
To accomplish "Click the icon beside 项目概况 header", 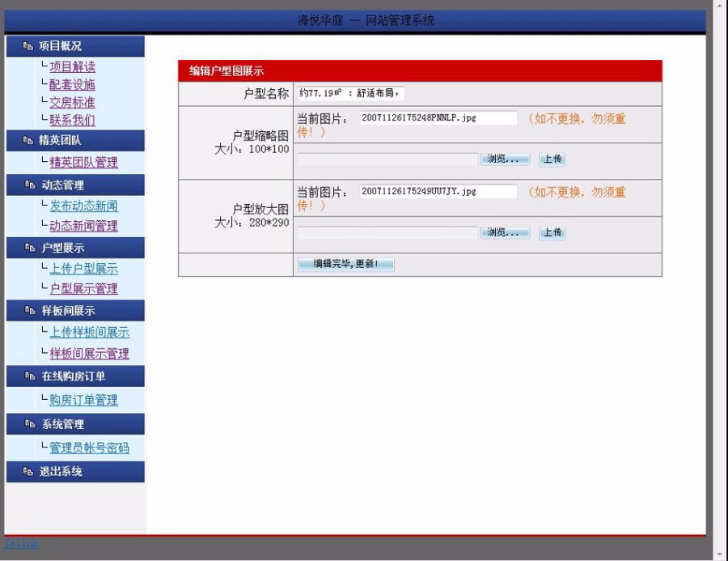I will tap(28, 46).
